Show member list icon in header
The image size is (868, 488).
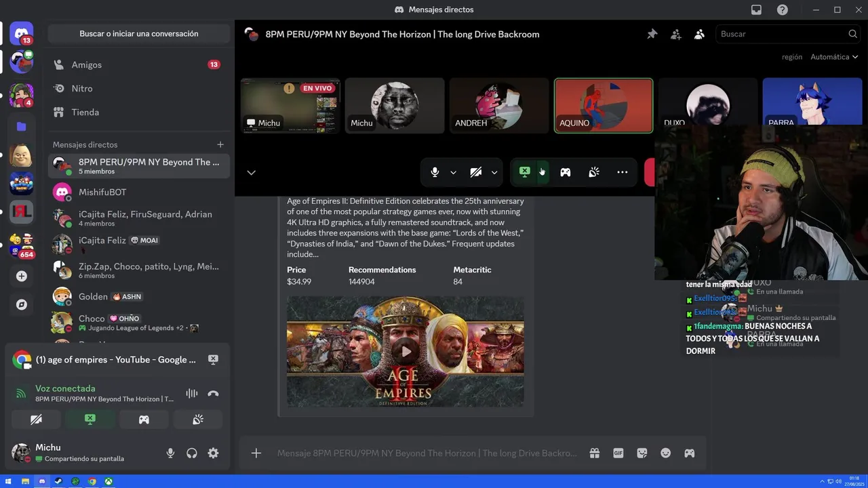pos(699,34)
